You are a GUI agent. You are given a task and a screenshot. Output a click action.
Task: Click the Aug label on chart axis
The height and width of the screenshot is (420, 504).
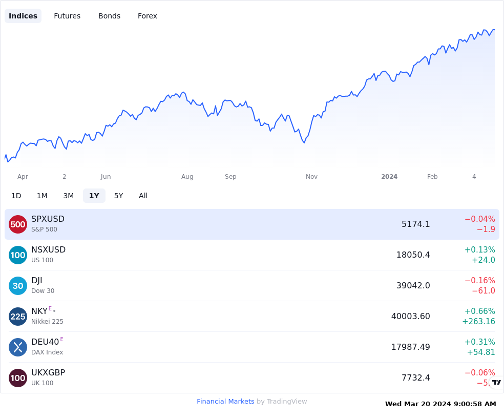click(x=187, y=177)
